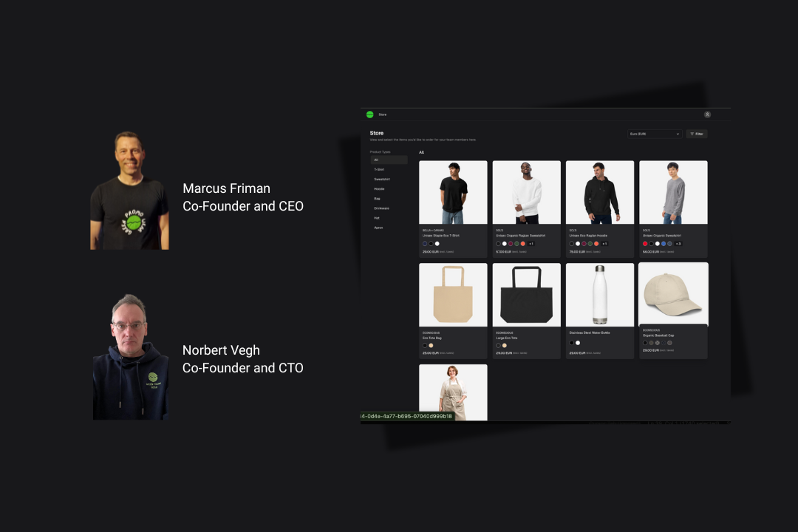
Task: Expand the +1 colors badge on Raglan Sweatshirt
Action: pyautogui.click(x=531, y=243)
